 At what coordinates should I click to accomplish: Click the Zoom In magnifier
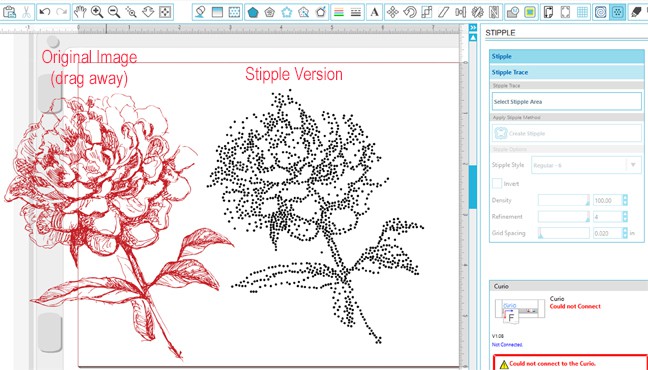pos(97,12)
